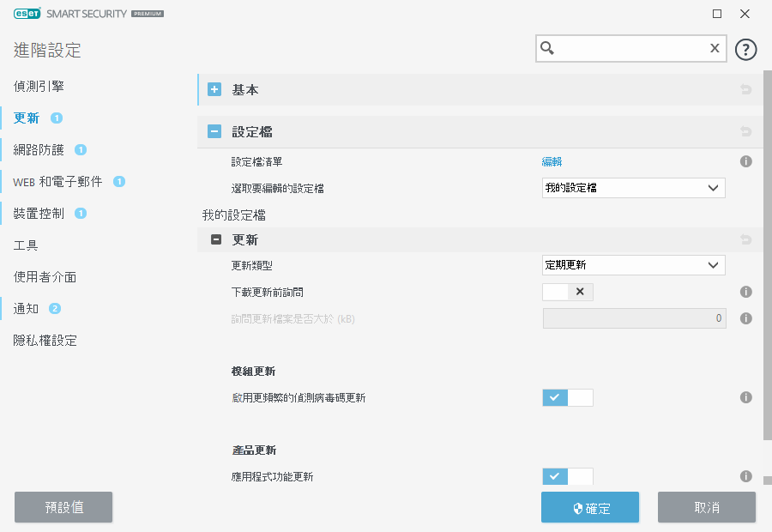Click info icon for 下載更新前詢問
The image size is (772, 532).
coord(745,292)
